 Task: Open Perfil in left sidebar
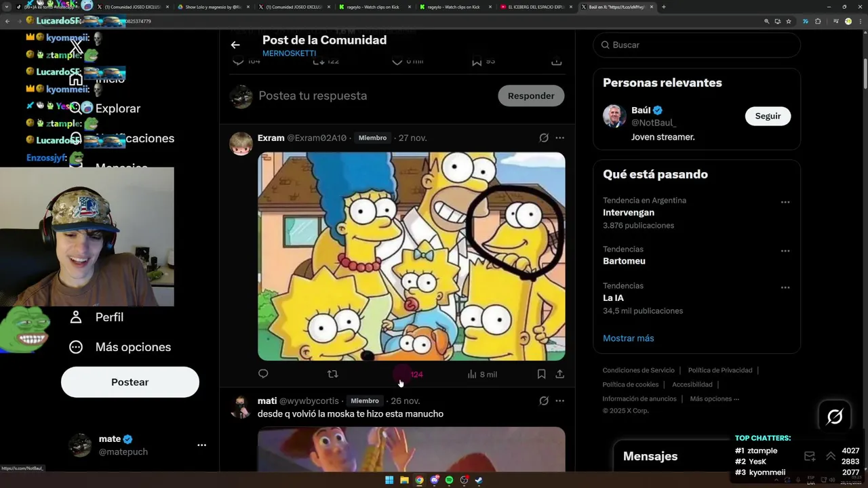[96, 317]
